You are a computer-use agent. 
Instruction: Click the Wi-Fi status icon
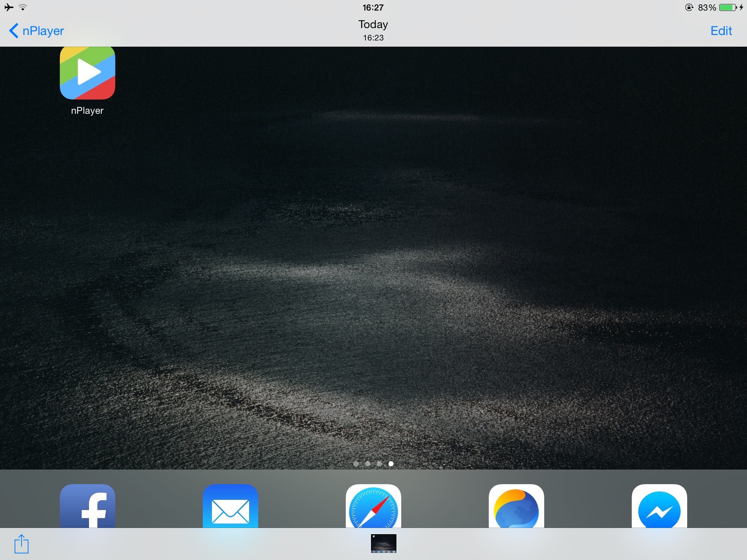tap(23, 7)
